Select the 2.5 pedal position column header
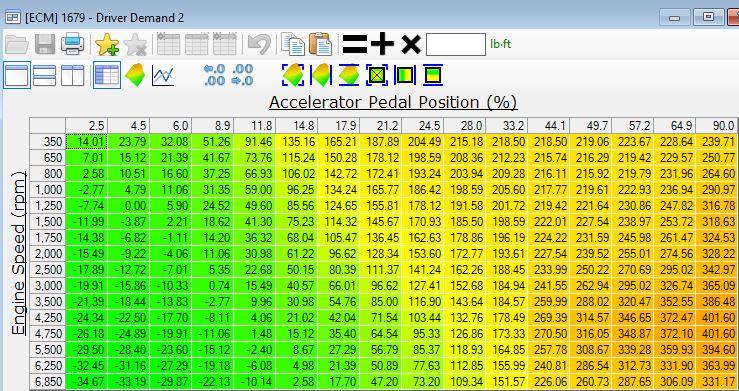Screen dimensions: 739x391 [87, 126]
